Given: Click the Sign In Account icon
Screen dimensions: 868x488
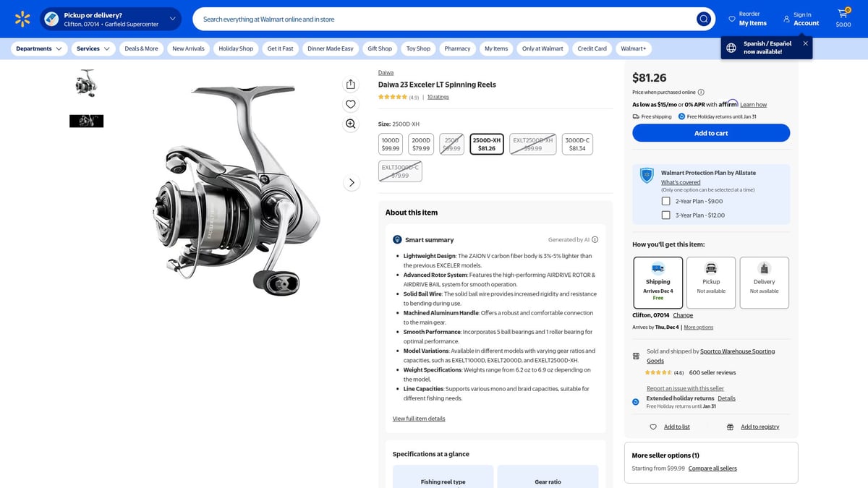Looking at the screenshot, I should coord(786,18).
